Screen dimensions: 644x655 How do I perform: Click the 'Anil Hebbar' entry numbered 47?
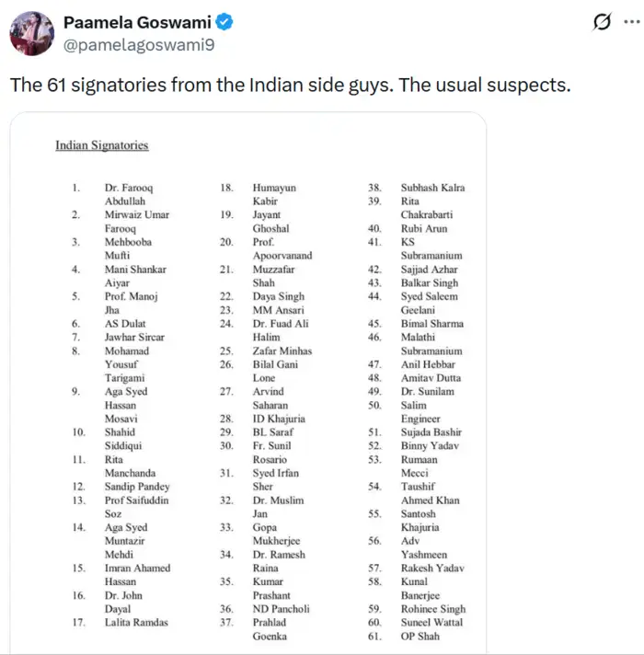tap(428, 364)
